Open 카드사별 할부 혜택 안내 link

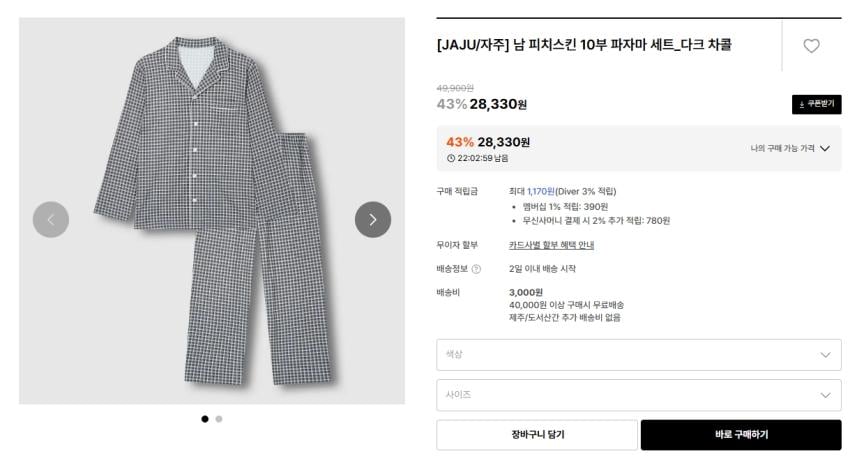[x=551, y=245]
